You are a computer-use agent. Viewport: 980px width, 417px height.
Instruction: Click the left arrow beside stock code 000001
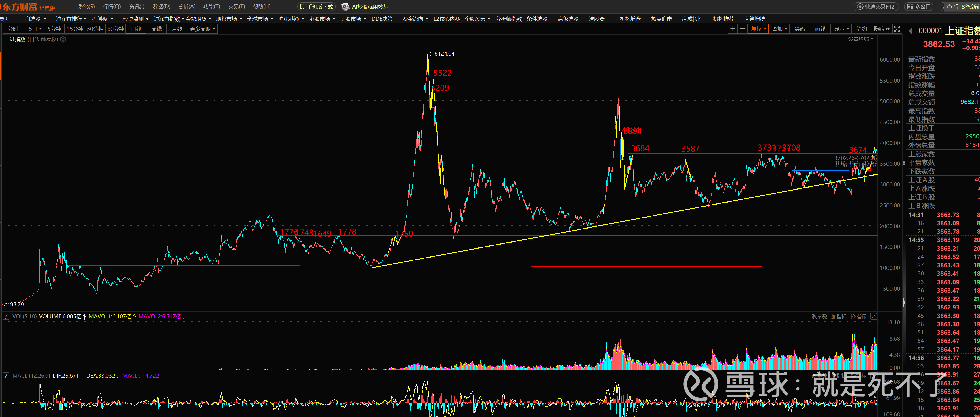point(910,31)
